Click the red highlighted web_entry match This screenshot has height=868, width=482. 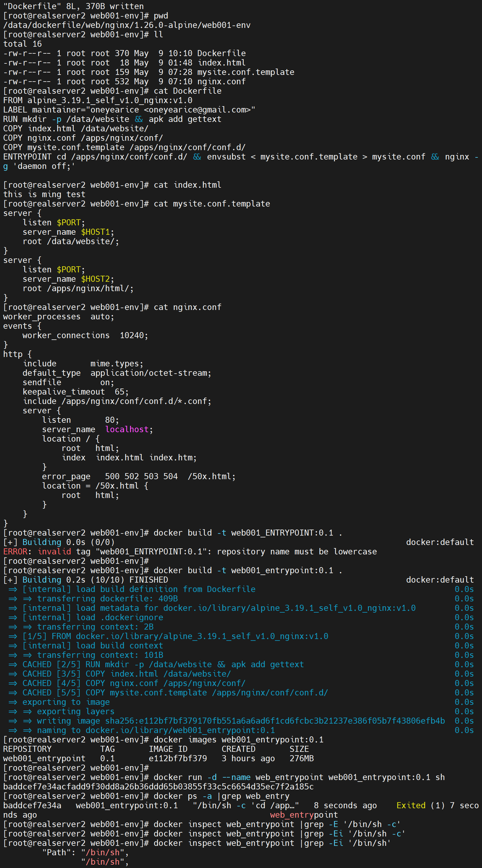pyautogui.click(x=292, y=815)
